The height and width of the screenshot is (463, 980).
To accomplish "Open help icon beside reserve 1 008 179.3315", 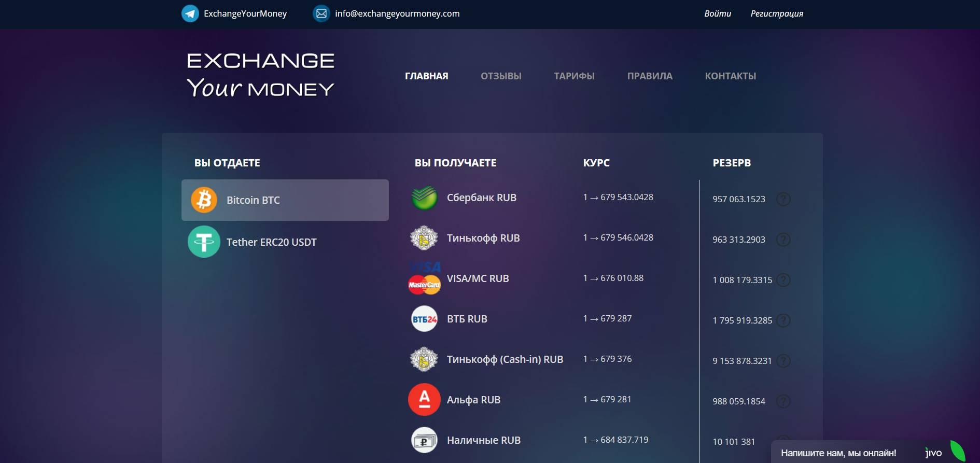I will [x=783, y=280].
